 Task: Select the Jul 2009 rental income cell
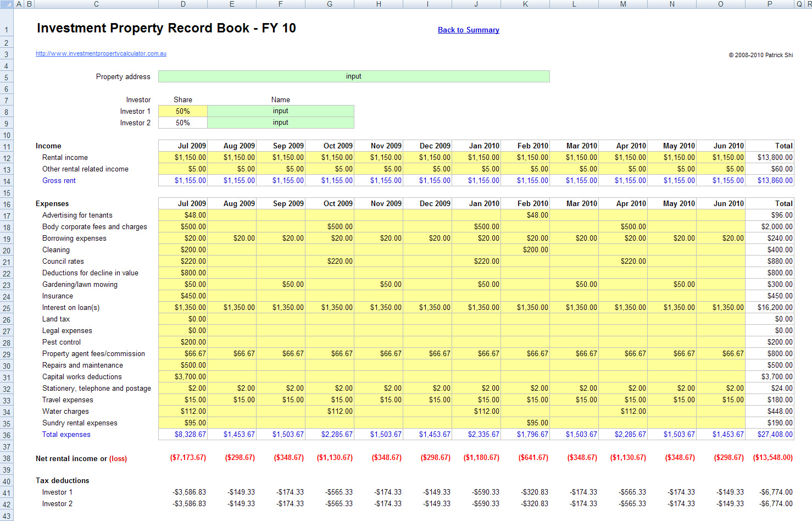[182, 157]
